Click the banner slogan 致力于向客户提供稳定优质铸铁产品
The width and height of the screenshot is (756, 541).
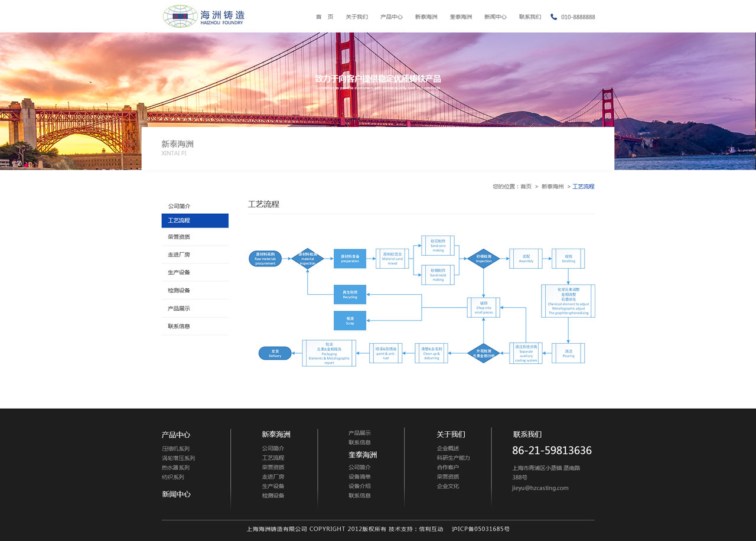coord(378,79)
